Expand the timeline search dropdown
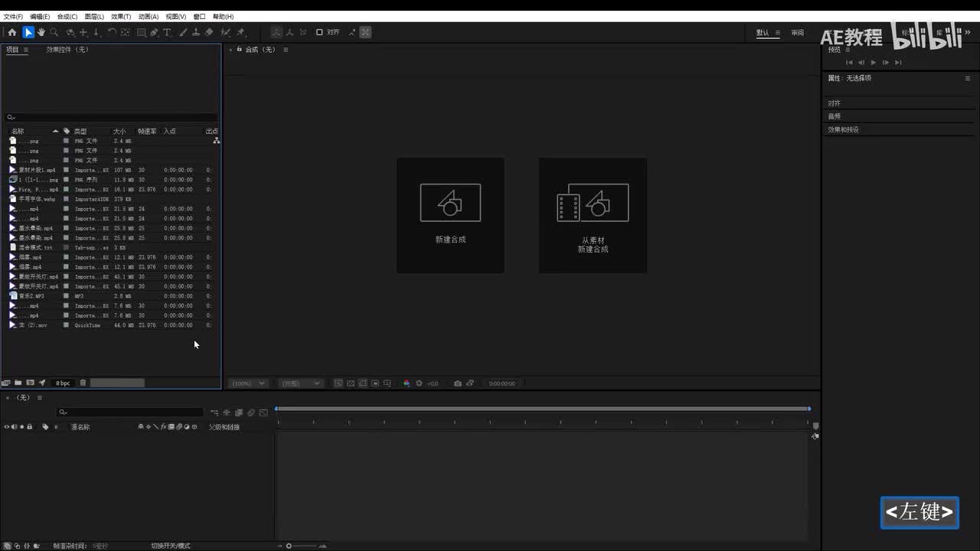This screenshot has height=551, width=980. click(63, 412)
